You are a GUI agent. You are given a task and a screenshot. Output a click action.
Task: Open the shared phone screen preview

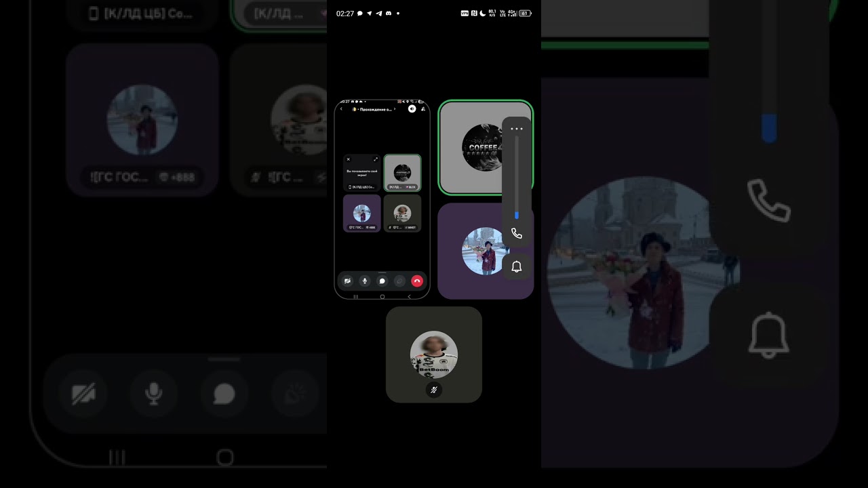click(x=382, y=199)
